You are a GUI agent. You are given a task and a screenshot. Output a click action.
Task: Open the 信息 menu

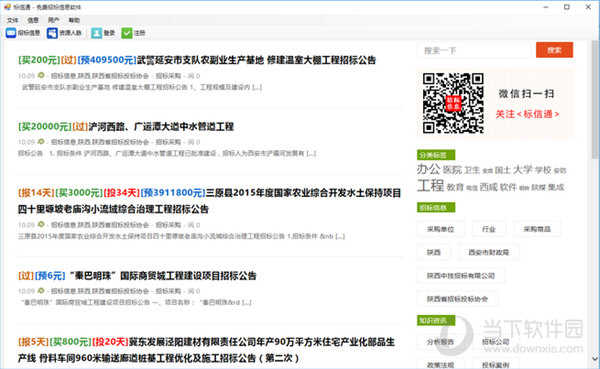coord(33,20)
